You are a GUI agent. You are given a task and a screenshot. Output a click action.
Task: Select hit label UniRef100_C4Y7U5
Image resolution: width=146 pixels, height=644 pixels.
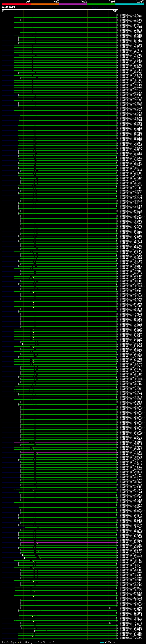(131, 226)
